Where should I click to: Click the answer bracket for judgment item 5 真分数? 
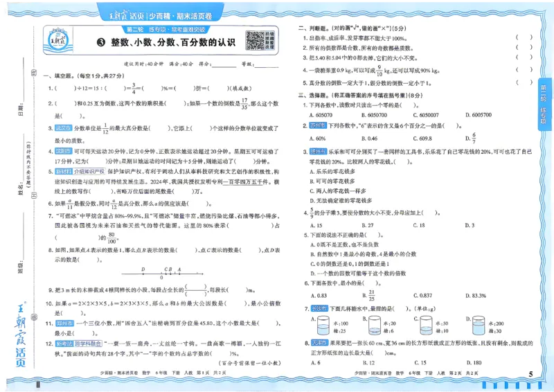pos(524,82)
